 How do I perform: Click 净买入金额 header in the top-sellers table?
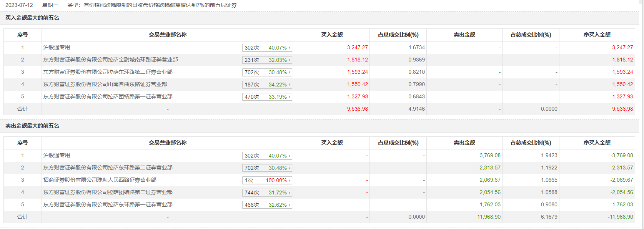point(597,143)
